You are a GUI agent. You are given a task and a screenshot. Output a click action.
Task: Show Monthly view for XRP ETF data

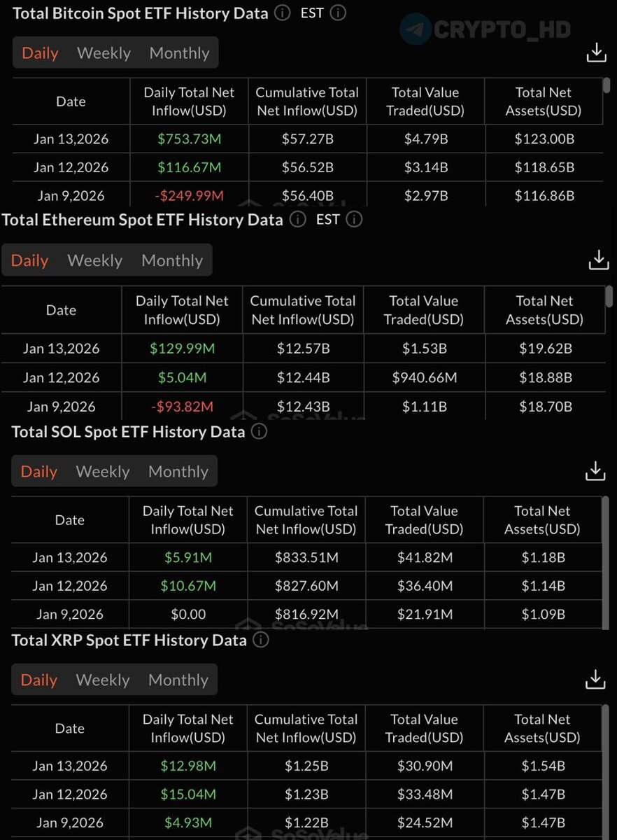pyautogui.click(x=178, y=680)
